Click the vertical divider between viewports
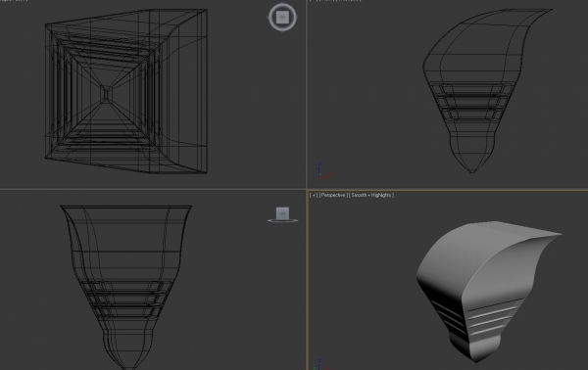The width and height of the screenshot is (588, 370). click(307, 94)
